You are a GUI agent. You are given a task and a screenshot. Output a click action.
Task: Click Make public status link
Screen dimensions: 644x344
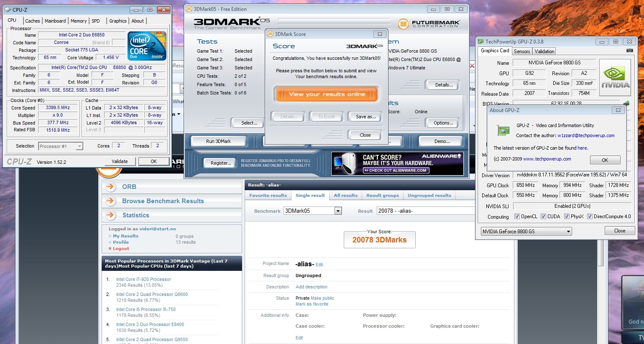point(322,298)
